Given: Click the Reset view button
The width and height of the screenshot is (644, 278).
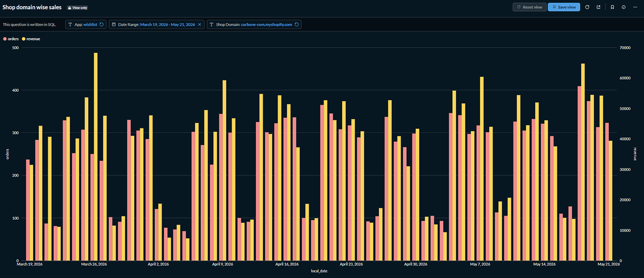Looking at the screenshot, I should click(530, 7).
